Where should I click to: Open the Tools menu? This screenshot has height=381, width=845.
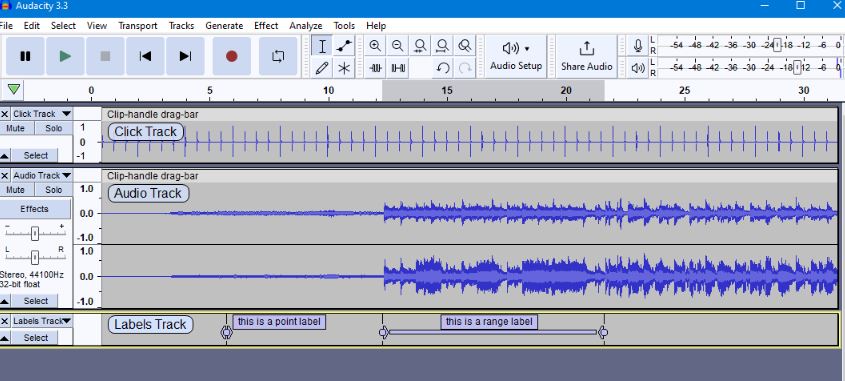coord(344,26)
